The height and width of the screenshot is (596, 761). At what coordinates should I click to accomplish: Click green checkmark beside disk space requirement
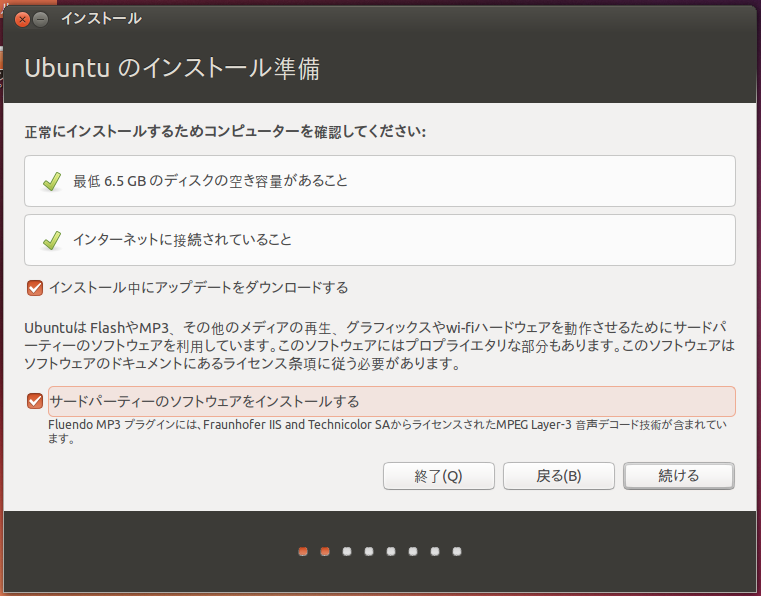click(x=51, y=182)
